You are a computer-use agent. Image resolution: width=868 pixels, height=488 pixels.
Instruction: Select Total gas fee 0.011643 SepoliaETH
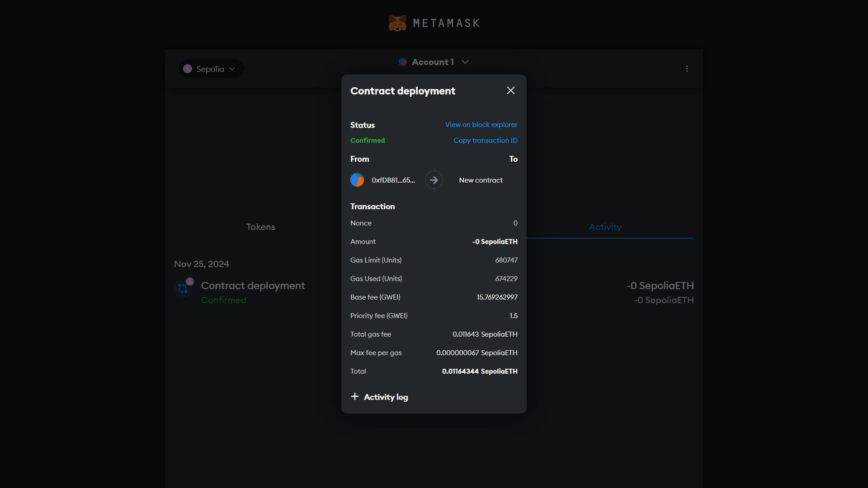pos(485,334)
